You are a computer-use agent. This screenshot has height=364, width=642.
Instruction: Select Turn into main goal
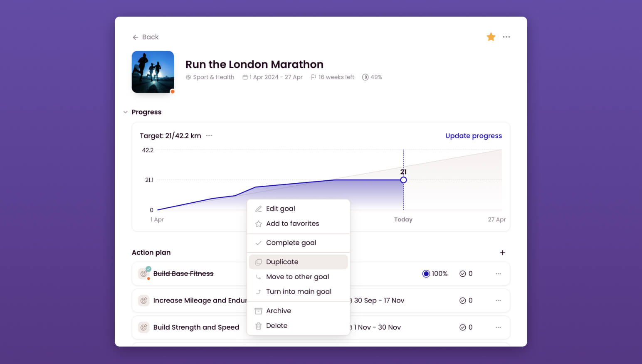[x=298, y=292]
